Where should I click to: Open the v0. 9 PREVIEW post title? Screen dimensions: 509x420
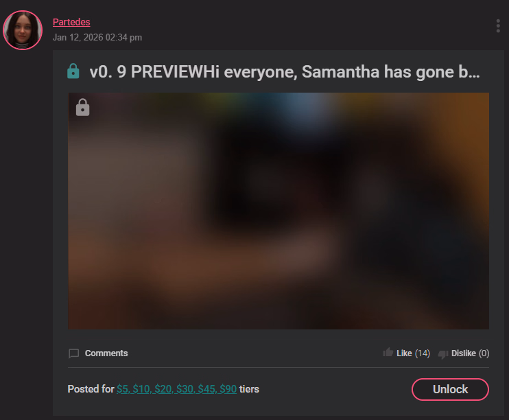(x=284, y=71)
